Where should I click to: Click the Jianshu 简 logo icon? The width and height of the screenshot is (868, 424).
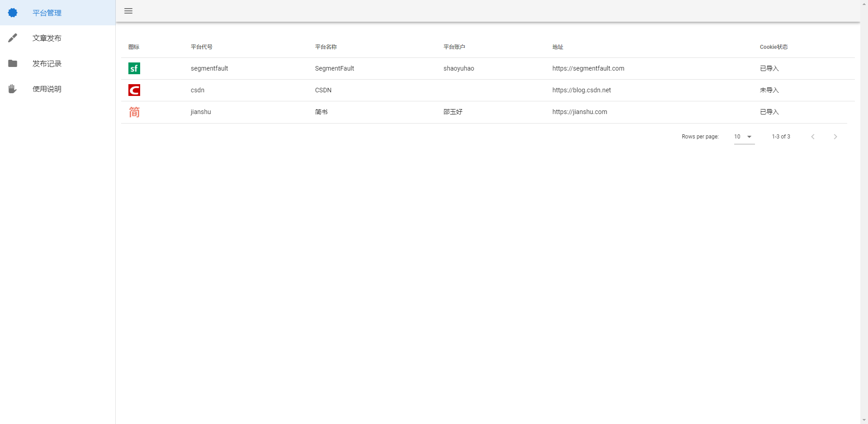coord(134,112)
